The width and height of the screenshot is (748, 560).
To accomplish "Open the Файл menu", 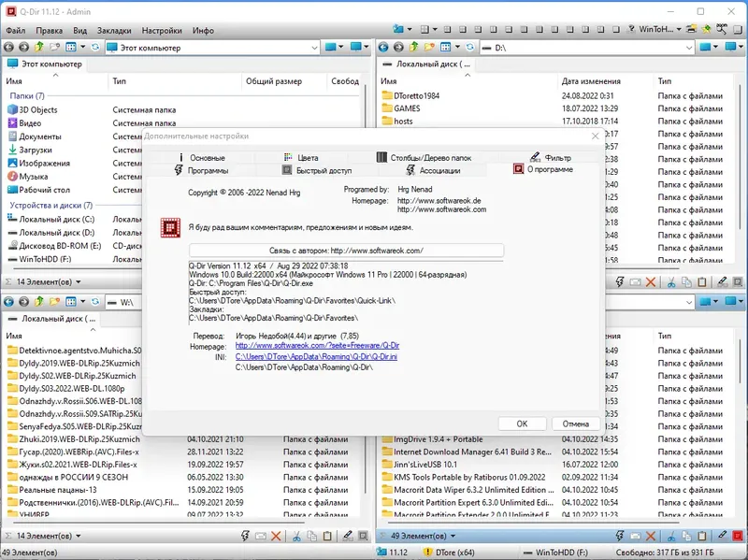I will click(16, 31).
